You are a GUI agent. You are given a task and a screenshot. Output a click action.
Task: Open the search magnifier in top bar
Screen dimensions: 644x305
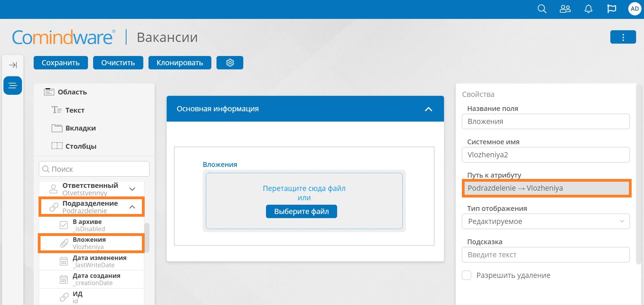pos(542,9)
